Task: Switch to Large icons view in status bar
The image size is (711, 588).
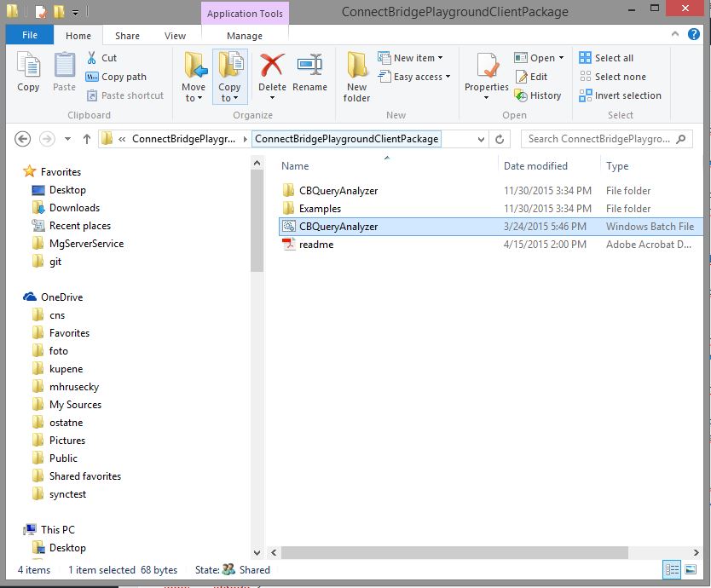Action: 691,569
